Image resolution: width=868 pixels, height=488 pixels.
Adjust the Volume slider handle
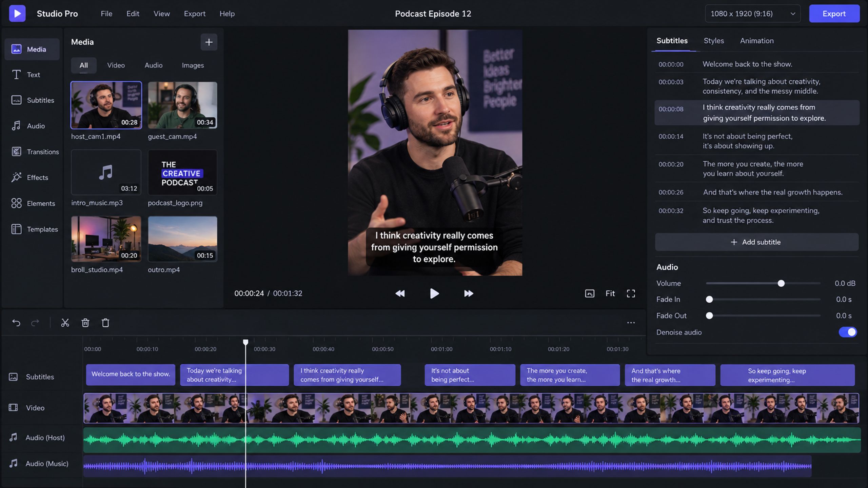coord(781,283)
